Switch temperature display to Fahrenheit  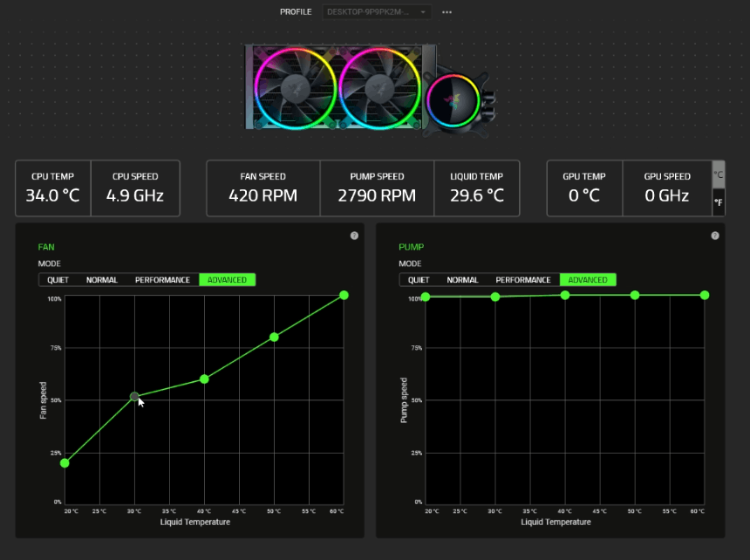tap(718, 201)
